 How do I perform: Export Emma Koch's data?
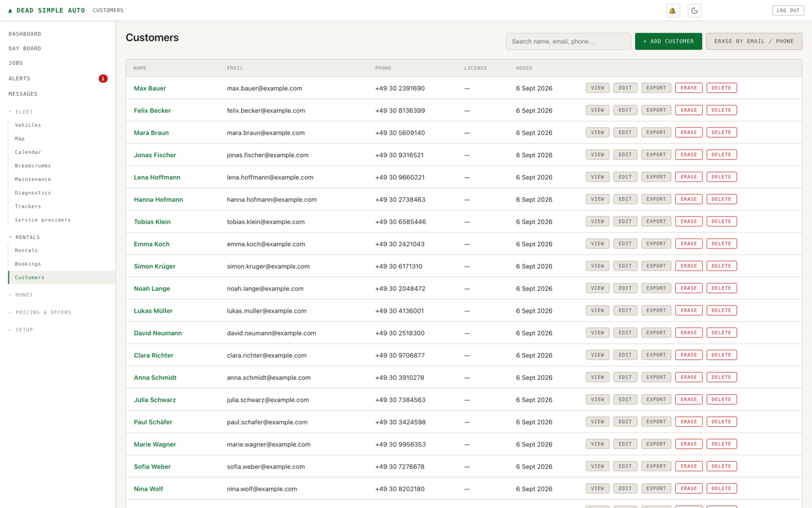656,244
